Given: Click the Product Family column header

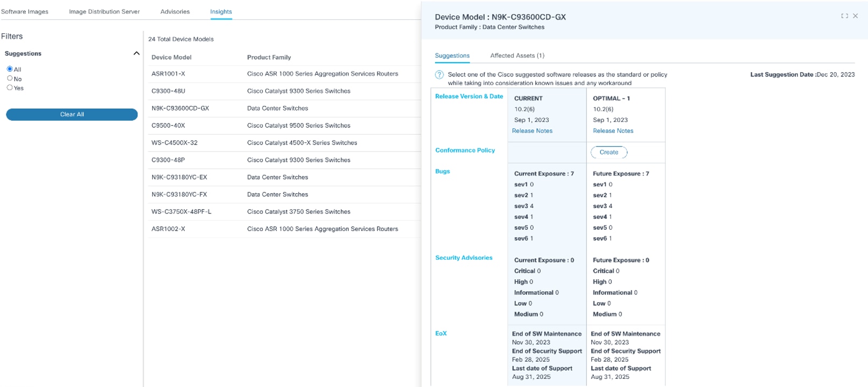Looking at the screenshot, I should 269,57.
